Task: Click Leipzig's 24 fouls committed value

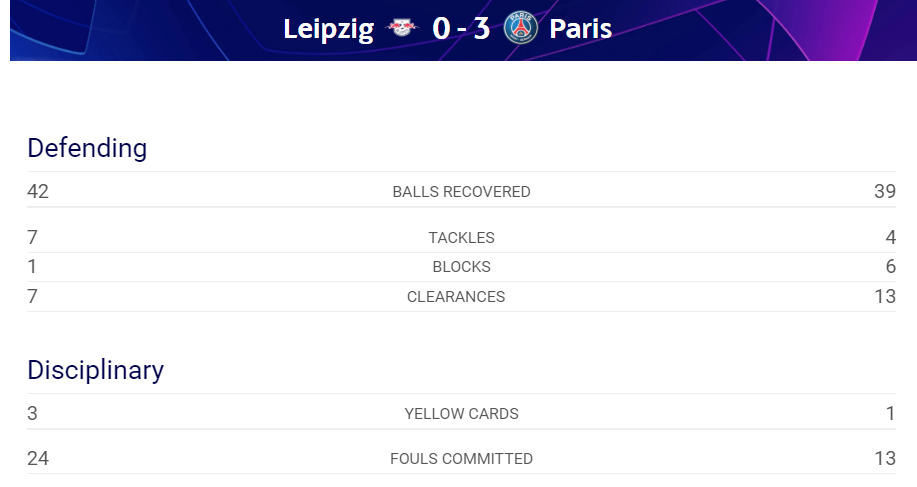Action: (38, 458)
